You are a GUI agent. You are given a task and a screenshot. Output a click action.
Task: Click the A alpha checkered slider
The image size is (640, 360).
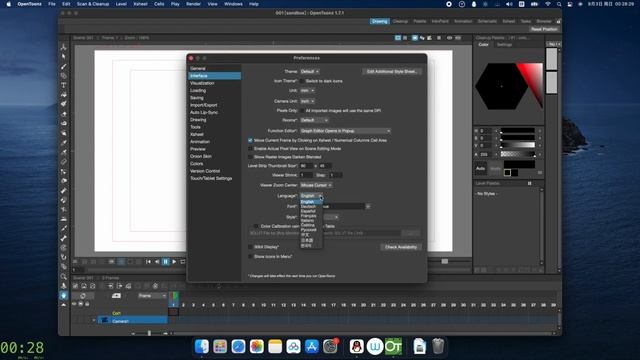coord(518,154)
